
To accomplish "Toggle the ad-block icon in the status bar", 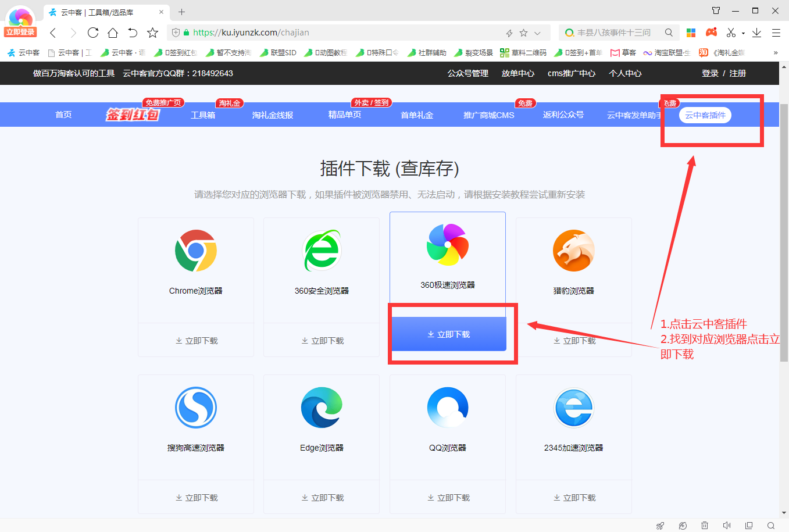I will click(682, 525).
